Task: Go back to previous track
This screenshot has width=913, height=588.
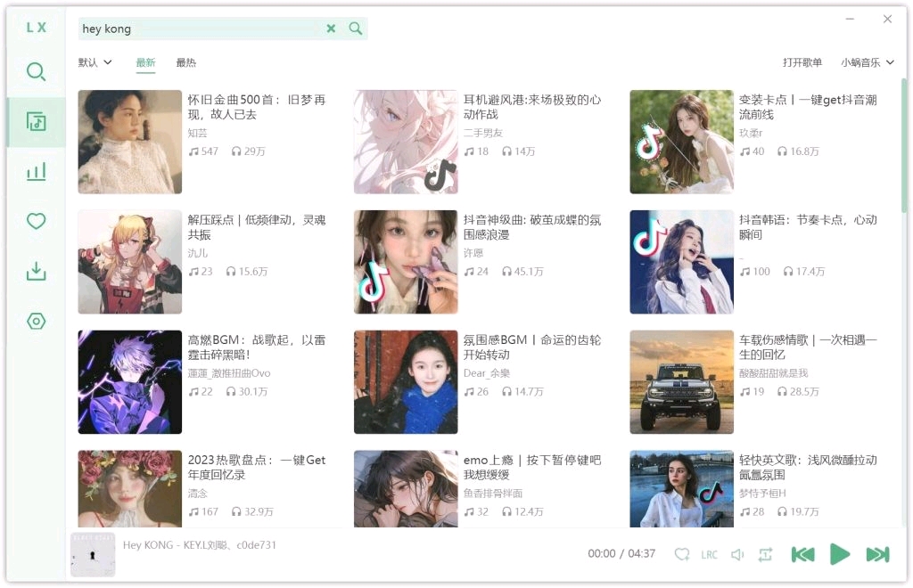Action: [802, 554]
